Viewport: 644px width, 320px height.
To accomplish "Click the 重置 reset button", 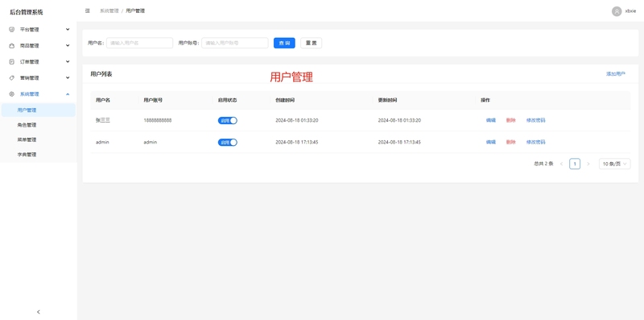I will click(311, 43).
